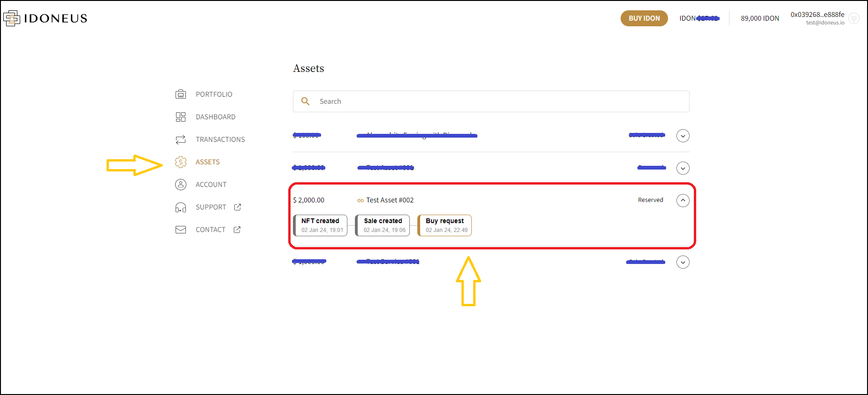The height and width of the screenshot is (395, 868).
Task: Select the Buy request event card
Action: pyautogui.click(x=445, y=225)
